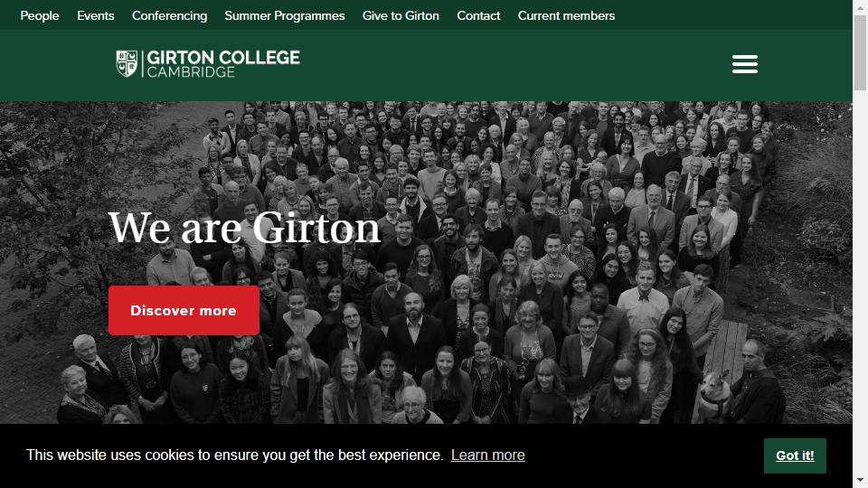Open the Conferencing link

[x=169, y=15]
